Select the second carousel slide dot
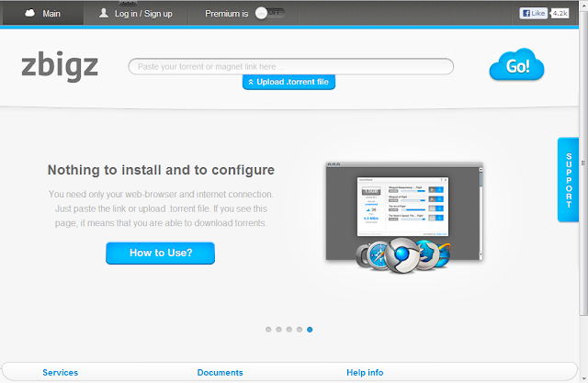This screenshot has width=588, height=383. point(278,330)
